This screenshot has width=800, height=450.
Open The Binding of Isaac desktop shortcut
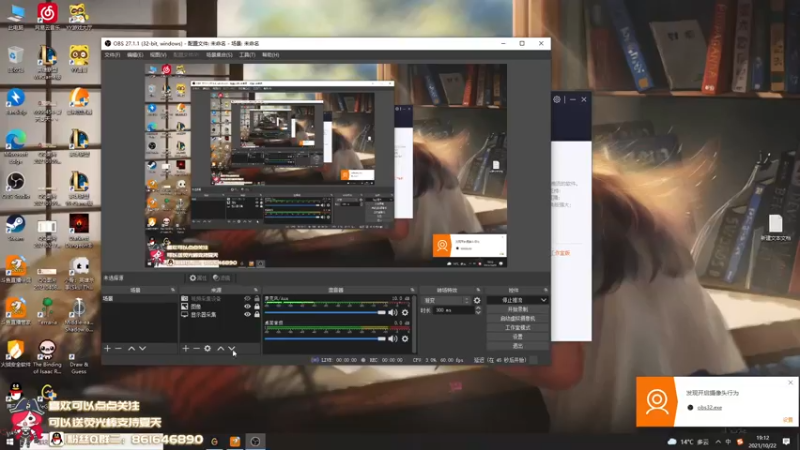(x=47, y=357)
